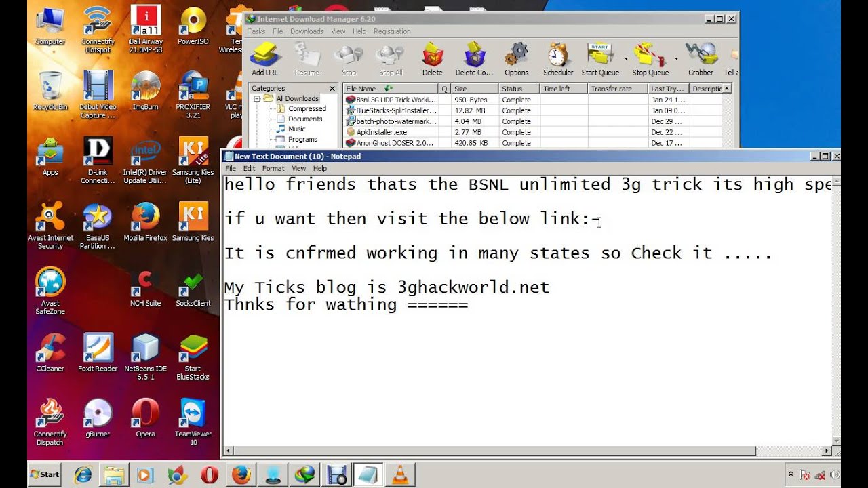
Task: Click Delete Completed icon in IDM toolbar
Action: 474,59
